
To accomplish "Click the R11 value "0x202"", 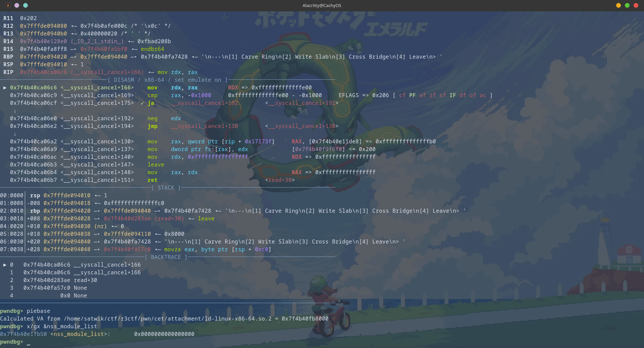I will [x=29, y=18].
